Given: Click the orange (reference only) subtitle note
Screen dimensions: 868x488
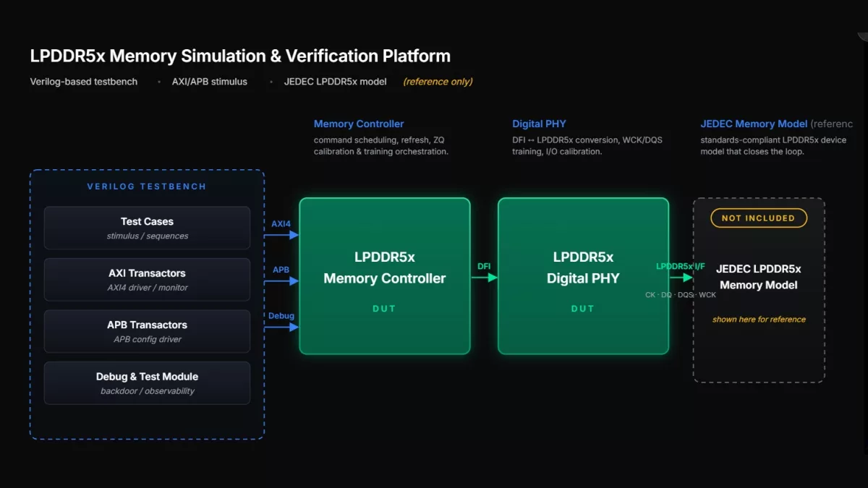Looking at the screenshot, I should click(438, 82).
